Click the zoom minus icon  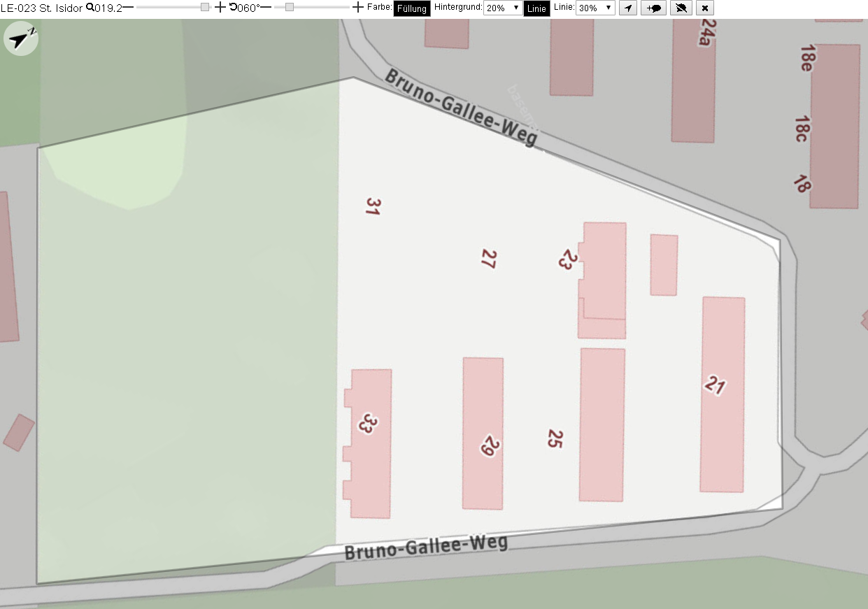click(128, 8)
